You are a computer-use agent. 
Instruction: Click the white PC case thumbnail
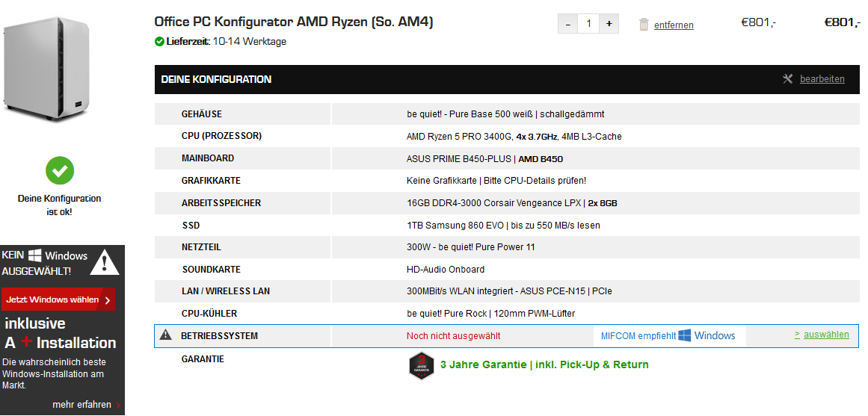(46, 68)
